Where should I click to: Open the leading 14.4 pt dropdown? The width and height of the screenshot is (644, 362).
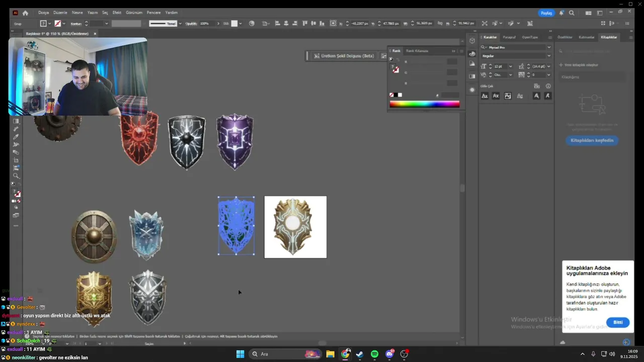click(x=548, y=66)
